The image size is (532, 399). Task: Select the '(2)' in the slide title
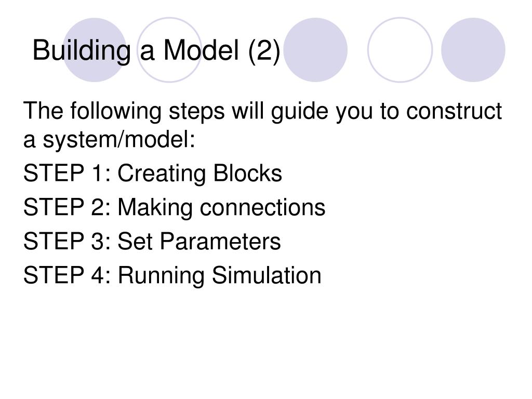click(x=264, y=50)
